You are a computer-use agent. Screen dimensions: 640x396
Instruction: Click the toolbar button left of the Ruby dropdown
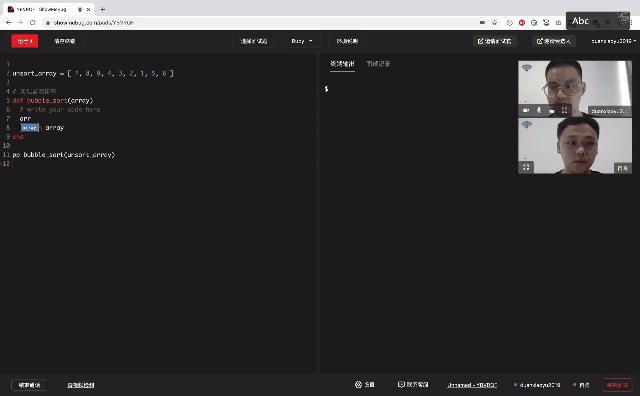click(x=253, y=41)
